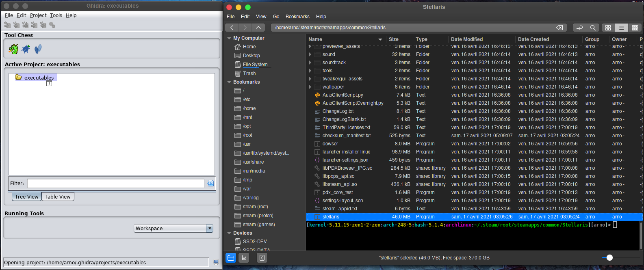The image size is (644, 270).
Task: Open the Workspace dropdown in Running Tools
Action: pyautogui.click(x=173, y=229)
